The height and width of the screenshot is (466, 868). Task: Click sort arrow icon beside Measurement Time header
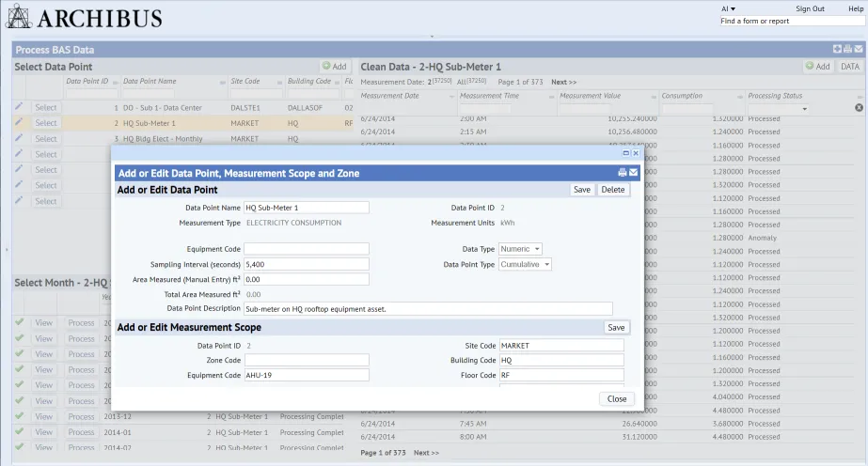[551, 97]
